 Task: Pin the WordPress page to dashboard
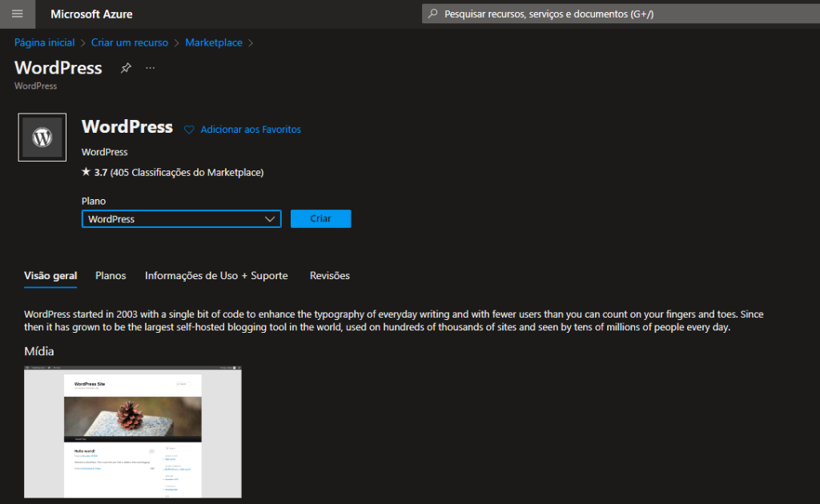click(x=126, y=68)
